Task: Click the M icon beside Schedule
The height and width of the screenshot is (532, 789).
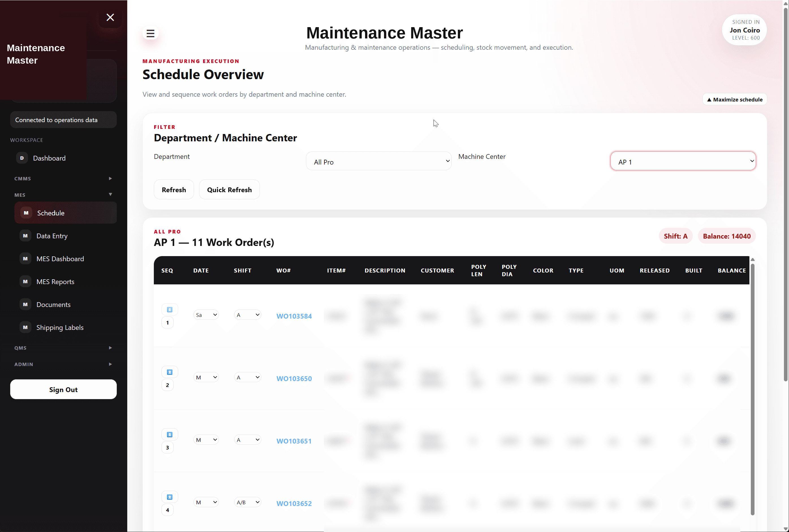Action: click(26, 213)
